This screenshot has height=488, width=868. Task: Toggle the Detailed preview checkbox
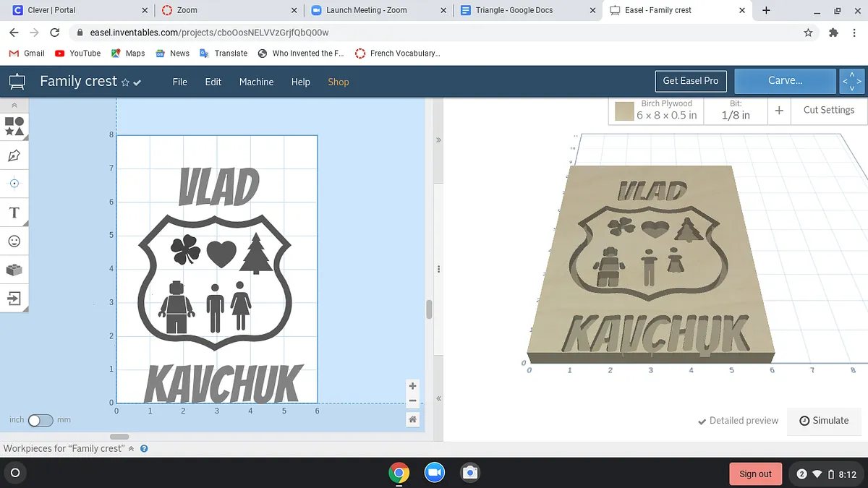point(738,421)
